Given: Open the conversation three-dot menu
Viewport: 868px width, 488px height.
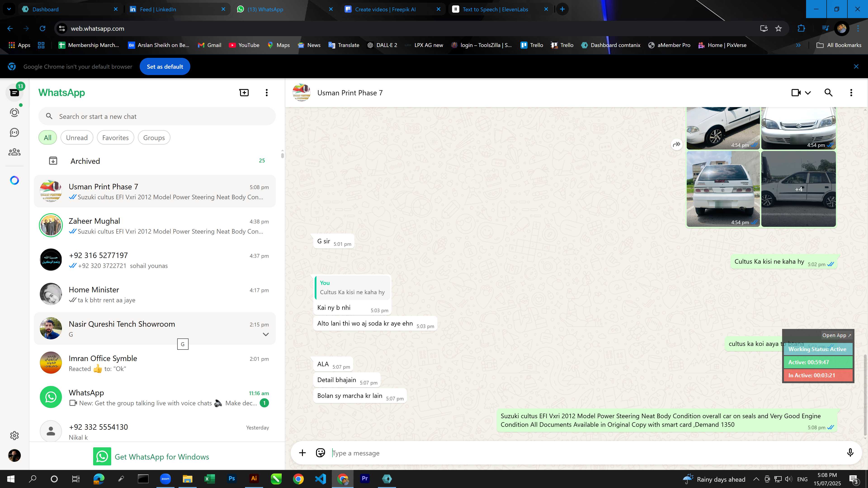Looking at the screenshot, I should [851, 93].
